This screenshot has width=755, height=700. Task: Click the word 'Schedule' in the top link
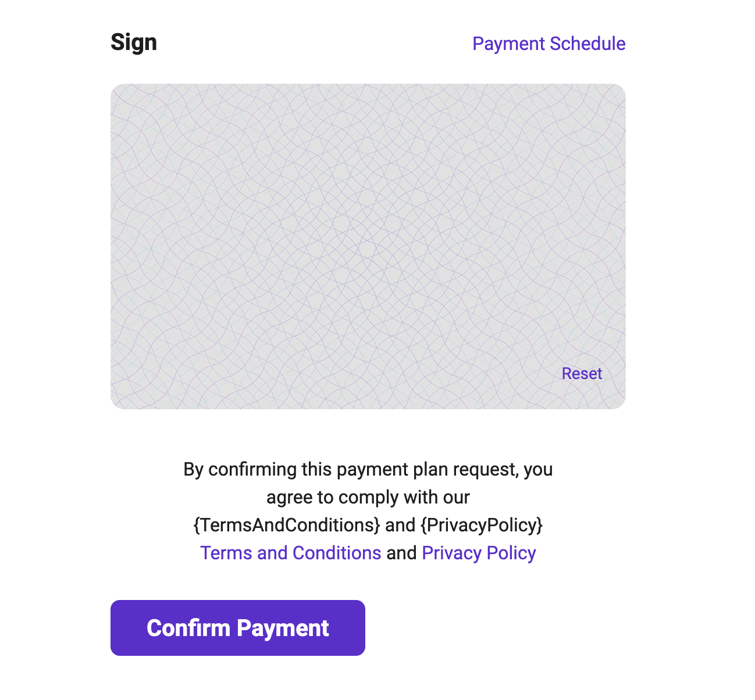pos(587,44)
